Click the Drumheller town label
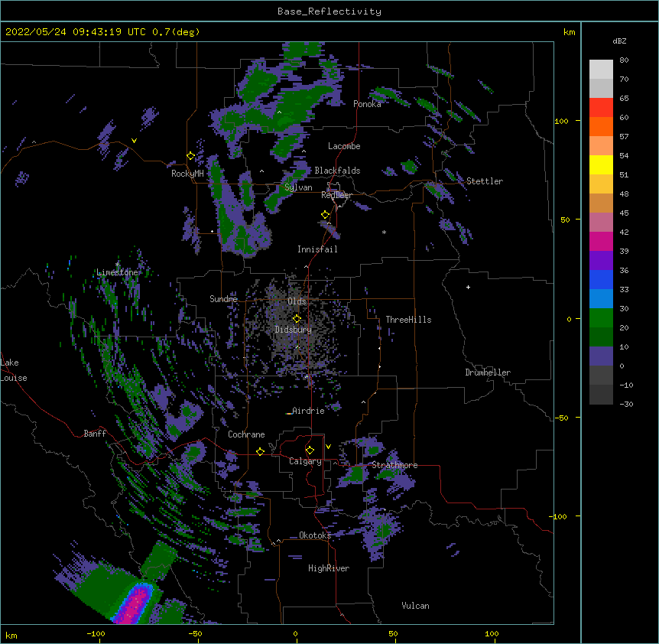659x644 pixels. pos(488,372)
